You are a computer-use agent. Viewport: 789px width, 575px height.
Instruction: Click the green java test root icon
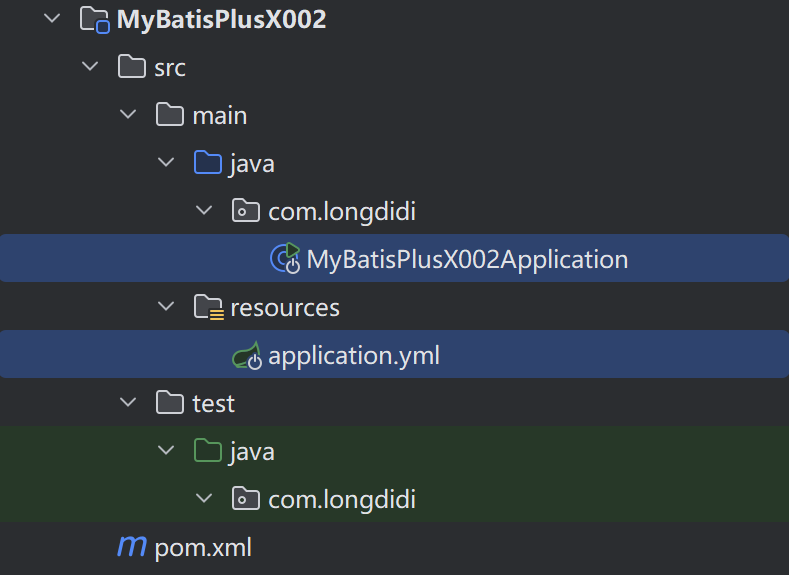pyautogui.click(x=208, y=450)
